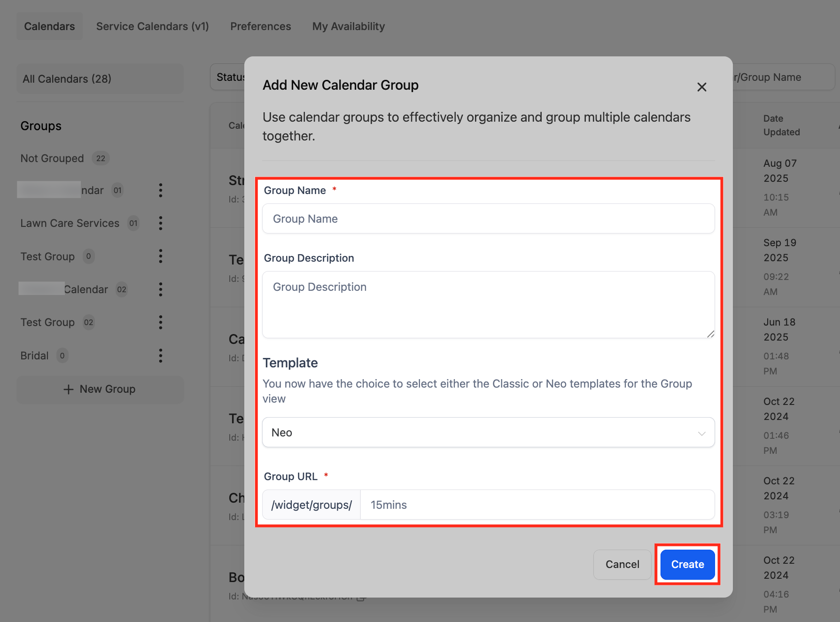Open the Preferences tab
The image size is (840, 622).
[x=260, y=26]
